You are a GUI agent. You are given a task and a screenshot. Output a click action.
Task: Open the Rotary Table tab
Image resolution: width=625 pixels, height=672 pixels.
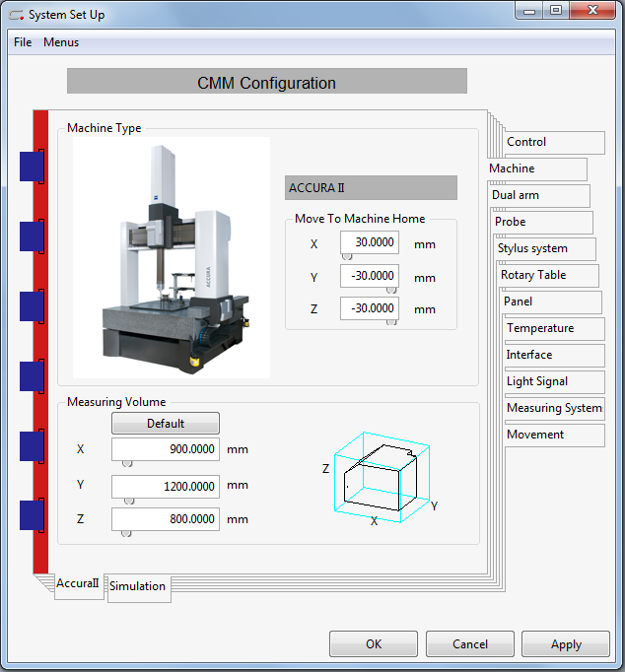[549, 275]
